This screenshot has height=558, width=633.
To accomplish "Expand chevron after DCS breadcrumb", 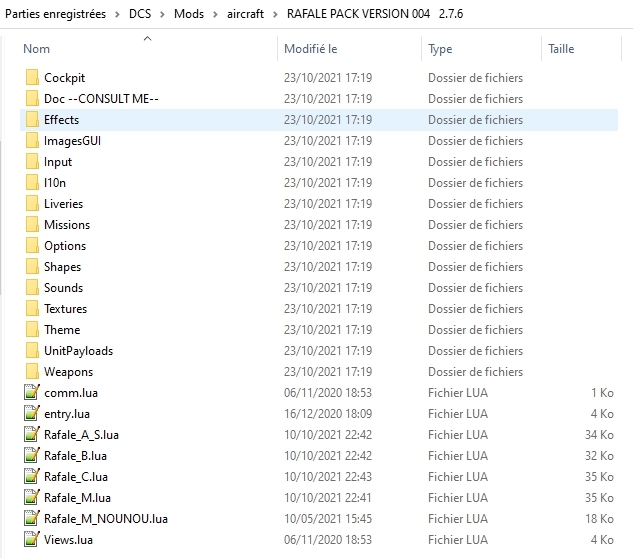I will 162,15.
